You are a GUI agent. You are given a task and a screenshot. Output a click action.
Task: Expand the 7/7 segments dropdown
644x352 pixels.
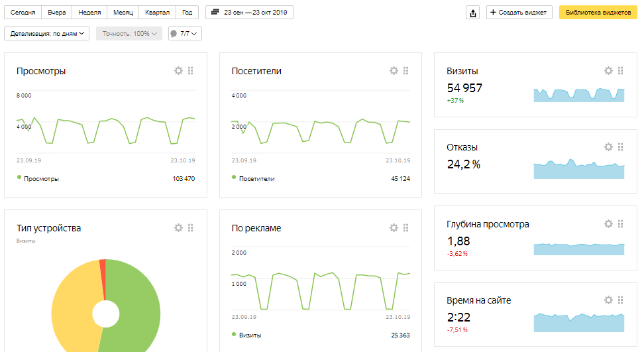pyautogui.click(x=185, y=33)
